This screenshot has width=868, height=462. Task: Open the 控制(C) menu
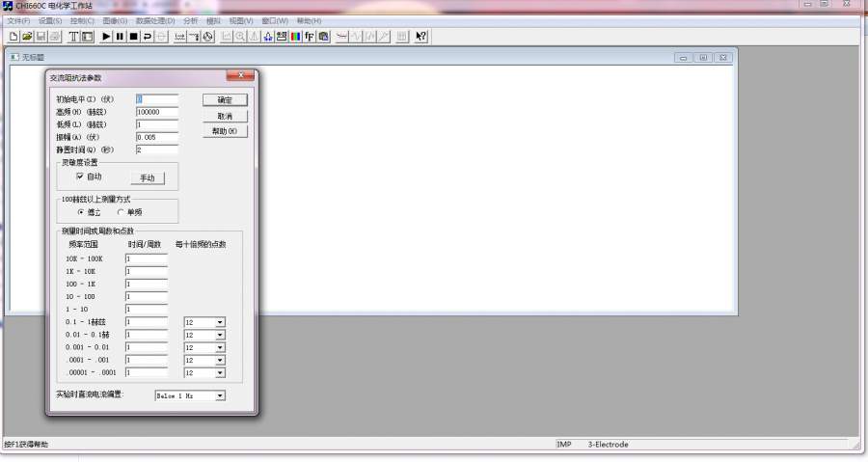pos(83,21)
